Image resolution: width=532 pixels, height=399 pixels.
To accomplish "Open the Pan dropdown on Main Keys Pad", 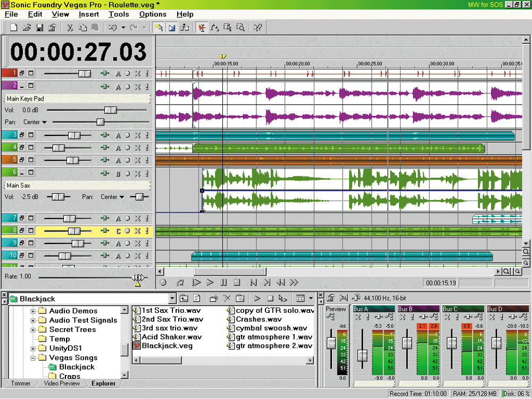I will (x=44, y=122).
